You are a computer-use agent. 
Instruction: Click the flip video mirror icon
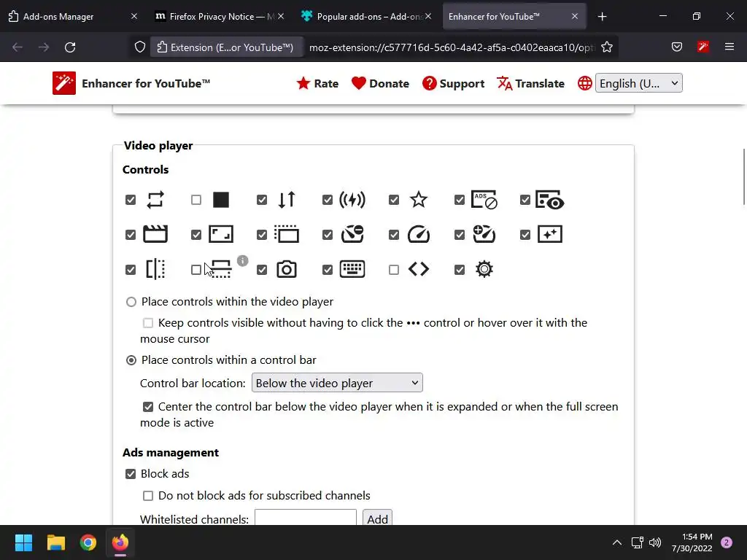155,269
